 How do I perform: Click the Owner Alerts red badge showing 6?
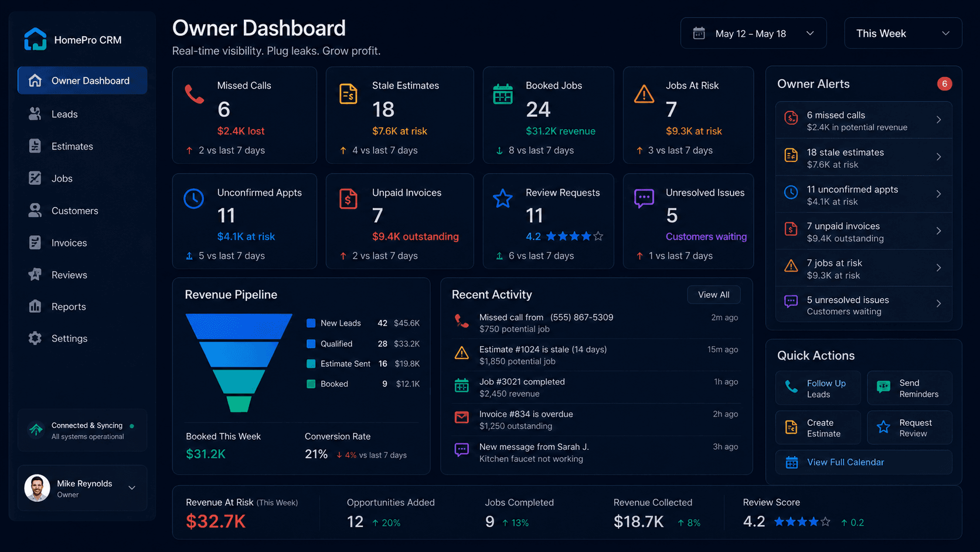click(944, 84)
